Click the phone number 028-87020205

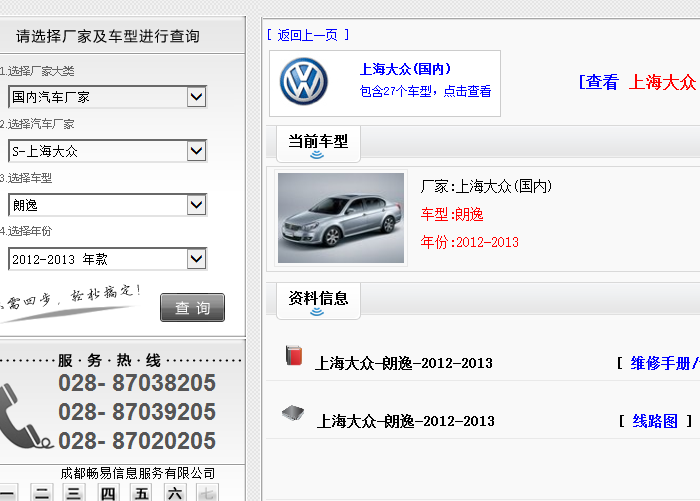(x=137, y=441)
